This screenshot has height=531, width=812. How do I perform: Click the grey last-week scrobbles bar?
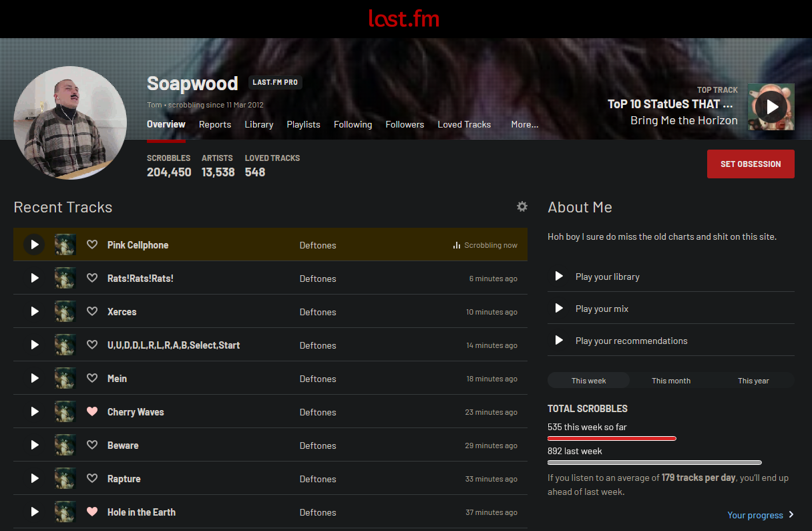click(x=654, y=462)
